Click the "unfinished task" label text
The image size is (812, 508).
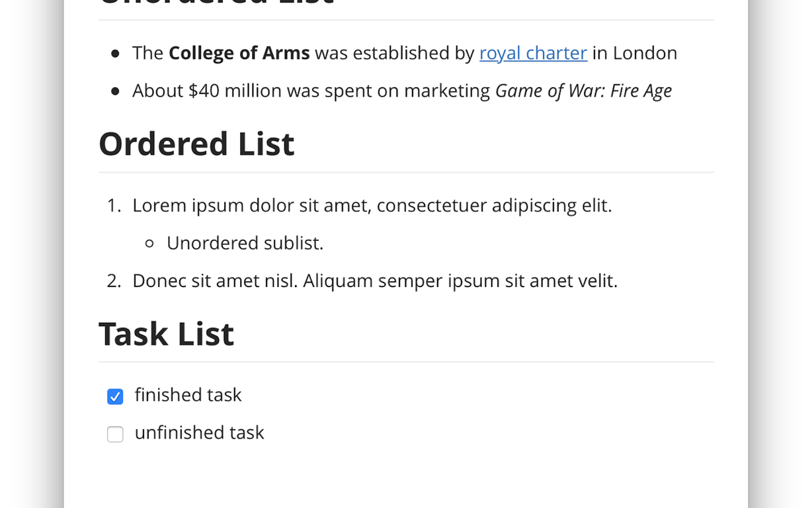tap(199, 433)
